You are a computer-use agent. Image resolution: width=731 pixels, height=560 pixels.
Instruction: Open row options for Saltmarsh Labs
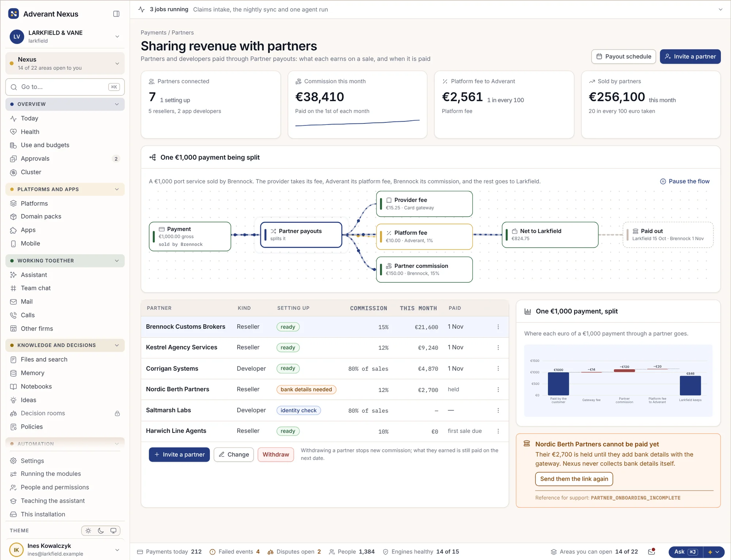498,411
